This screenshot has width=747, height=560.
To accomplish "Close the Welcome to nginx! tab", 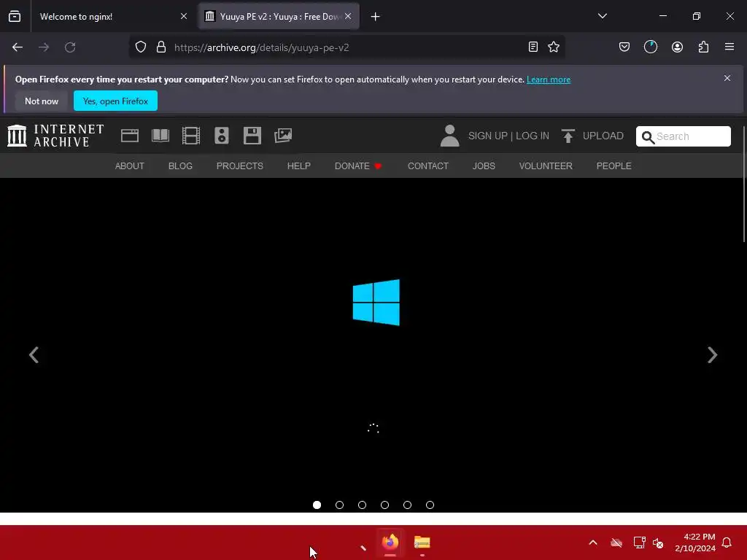I will tap(183, 16).
